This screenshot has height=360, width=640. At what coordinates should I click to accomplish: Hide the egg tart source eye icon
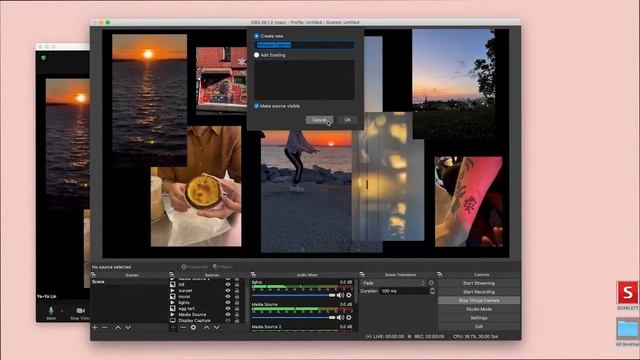tap(228, 309)
